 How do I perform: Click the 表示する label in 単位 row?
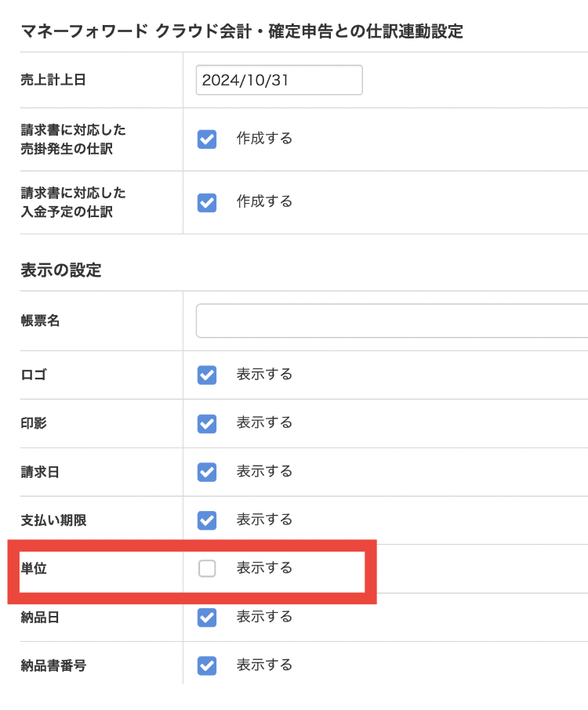(264, 568)
